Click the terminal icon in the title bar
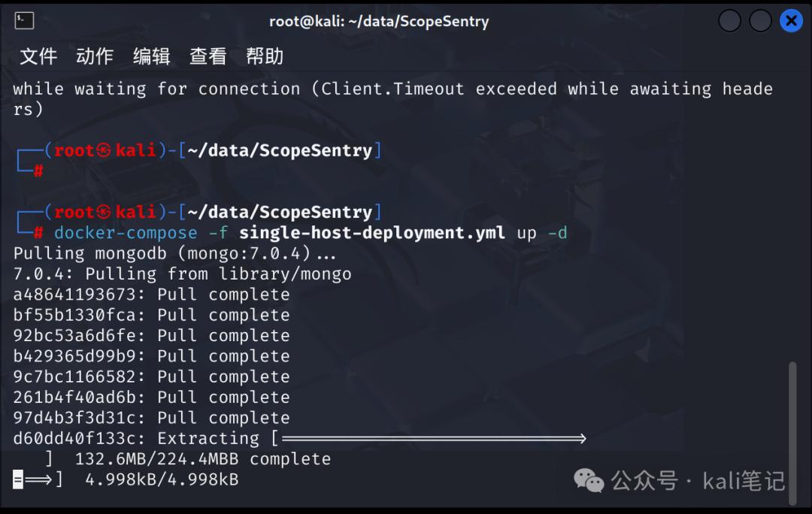 tap(24, 21)
